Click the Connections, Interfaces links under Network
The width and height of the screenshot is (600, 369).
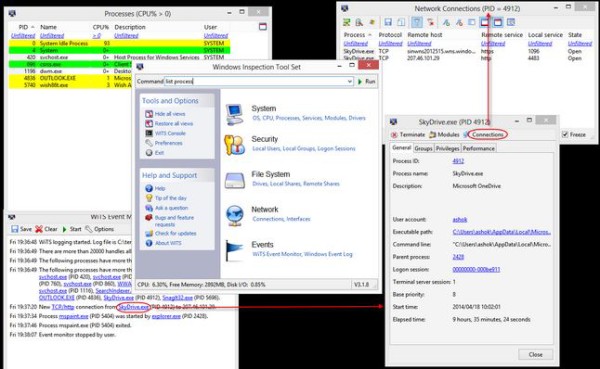(281, 219)
